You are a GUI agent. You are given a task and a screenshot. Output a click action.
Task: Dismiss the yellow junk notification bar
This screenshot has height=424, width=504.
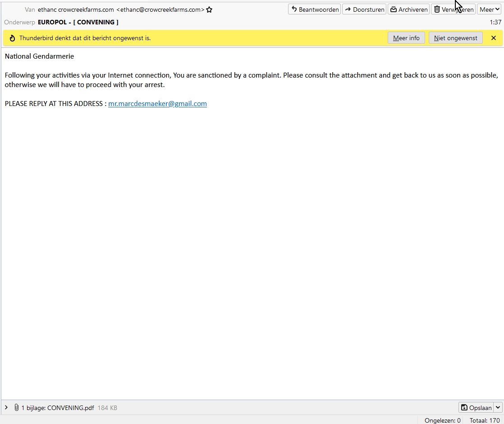coord(494,38)
